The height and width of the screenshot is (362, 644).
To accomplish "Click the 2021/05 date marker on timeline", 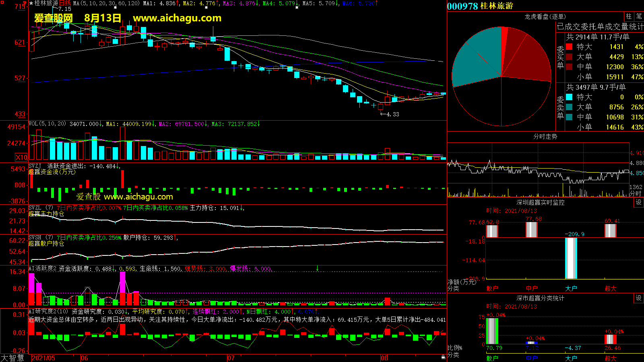I will pos(43,358).
